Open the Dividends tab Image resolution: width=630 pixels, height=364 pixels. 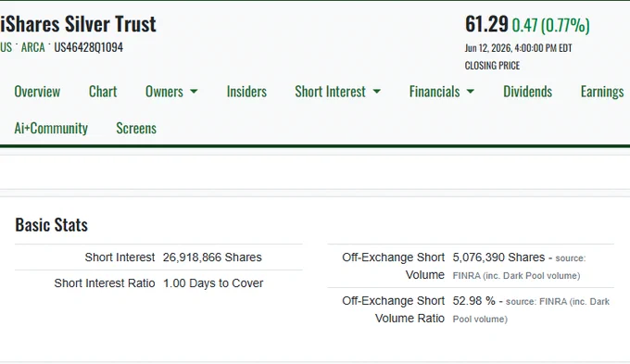coord(527,92)
